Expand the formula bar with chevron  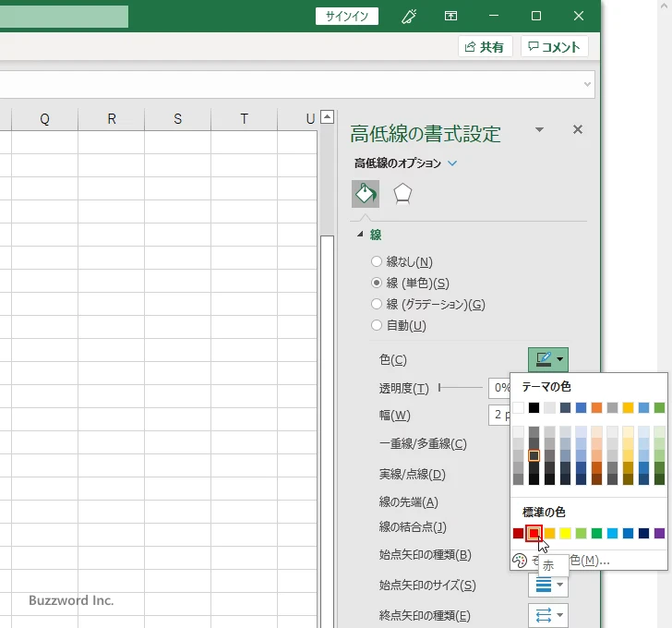587,84
